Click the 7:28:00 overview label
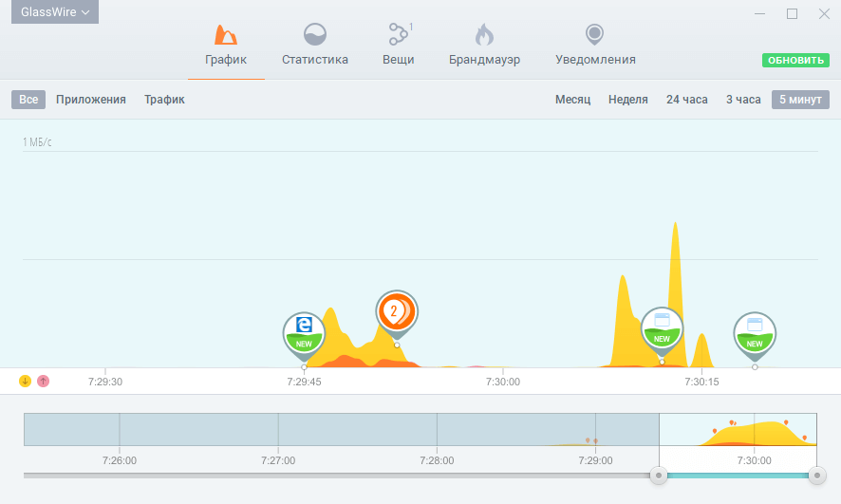The image size is (841, 504). pos(437,460)
